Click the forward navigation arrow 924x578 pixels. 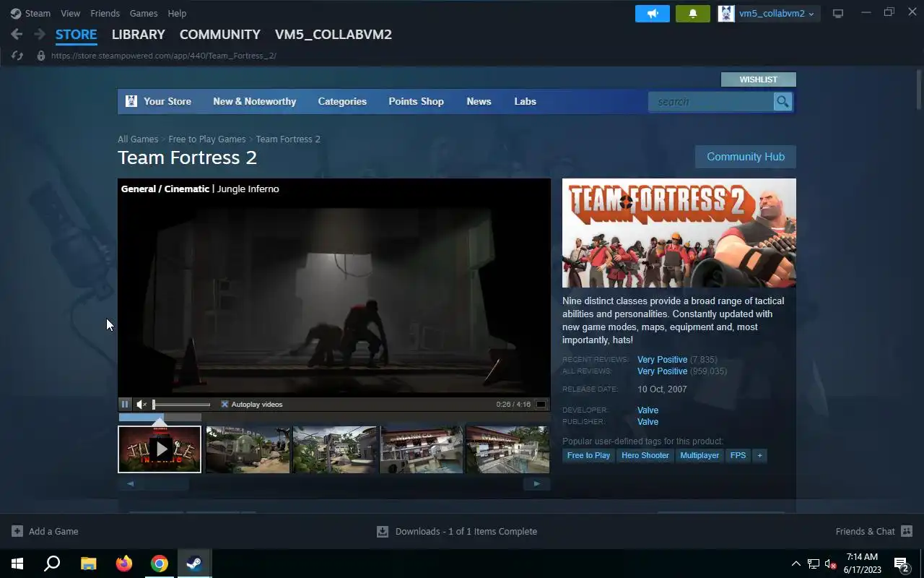coord(40,34)
